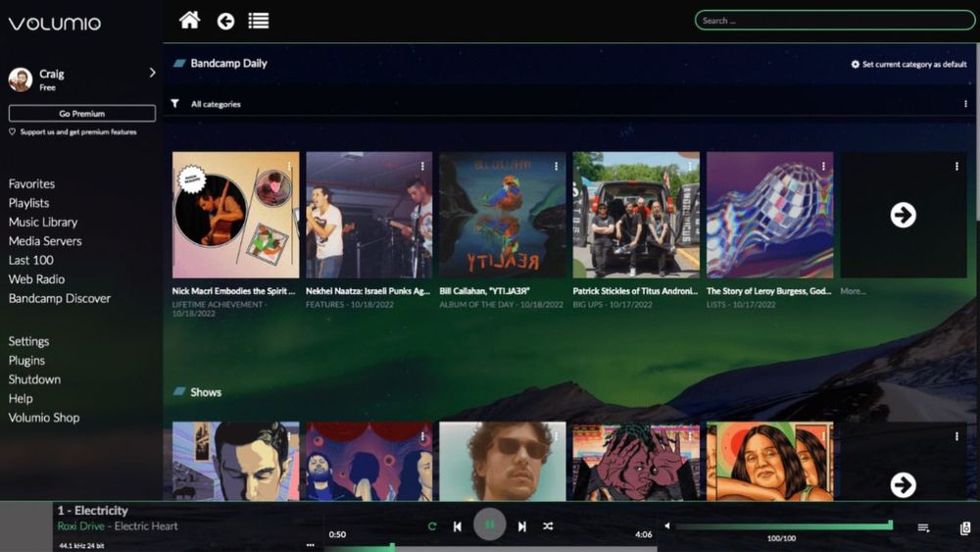The height and width of the screenshot is (552, 980).
Task: Mute the volume speaker icon
Action: pos(667,526)
